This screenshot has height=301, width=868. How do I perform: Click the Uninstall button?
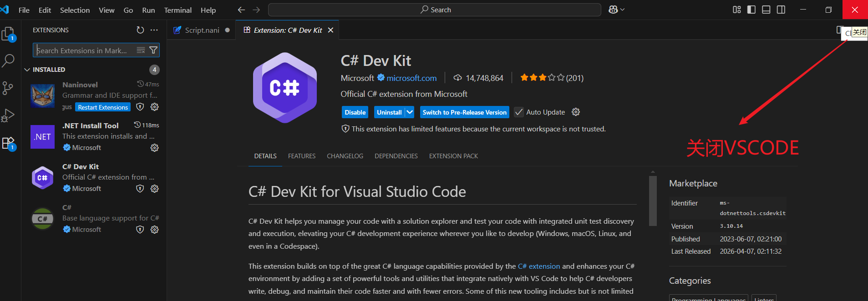click(x=389, y=112)
